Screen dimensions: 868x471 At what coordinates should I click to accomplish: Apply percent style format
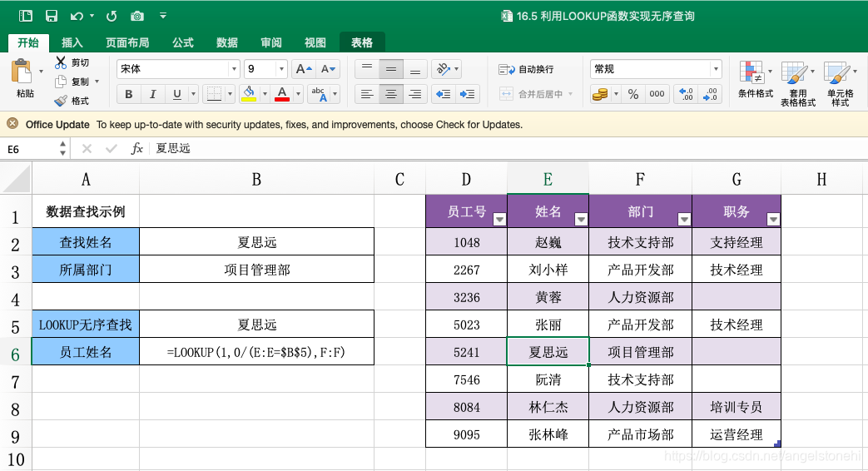tap(633, 94)
